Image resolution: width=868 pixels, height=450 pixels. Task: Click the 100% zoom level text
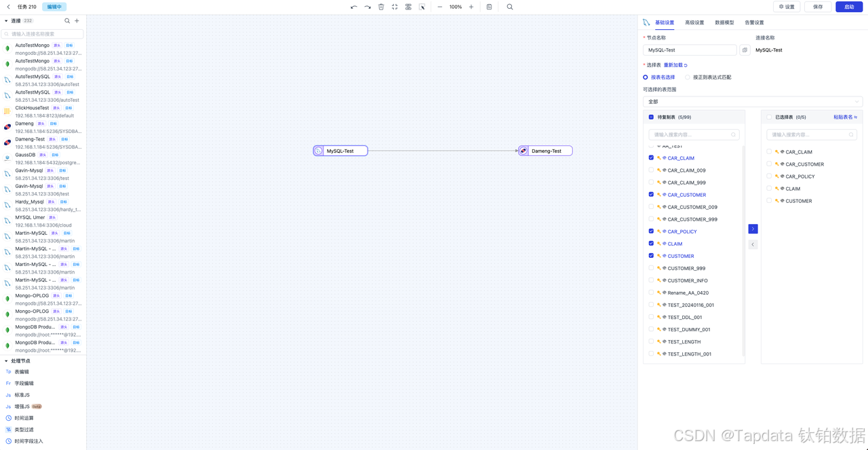pos(456,7)
